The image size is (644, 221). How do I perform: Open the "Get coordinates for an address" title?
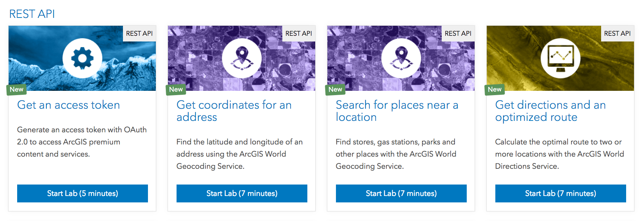pos(234,111)
